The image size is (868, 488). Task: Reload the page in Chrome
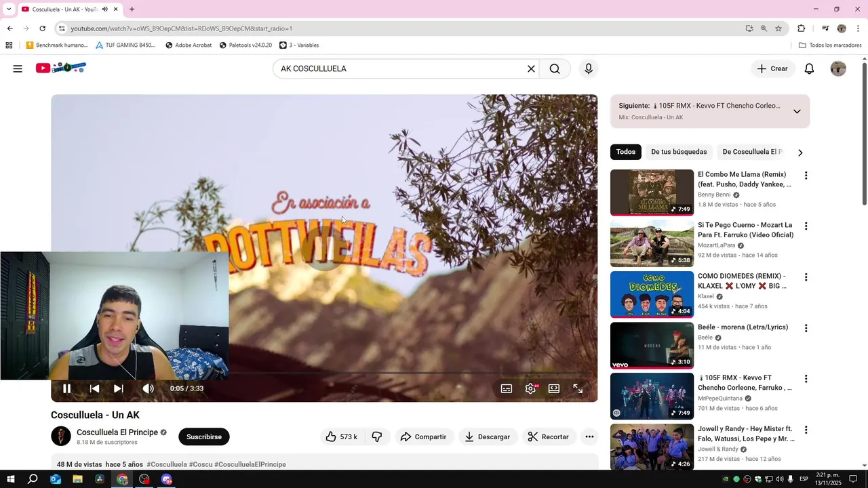[x=42, y=28]
